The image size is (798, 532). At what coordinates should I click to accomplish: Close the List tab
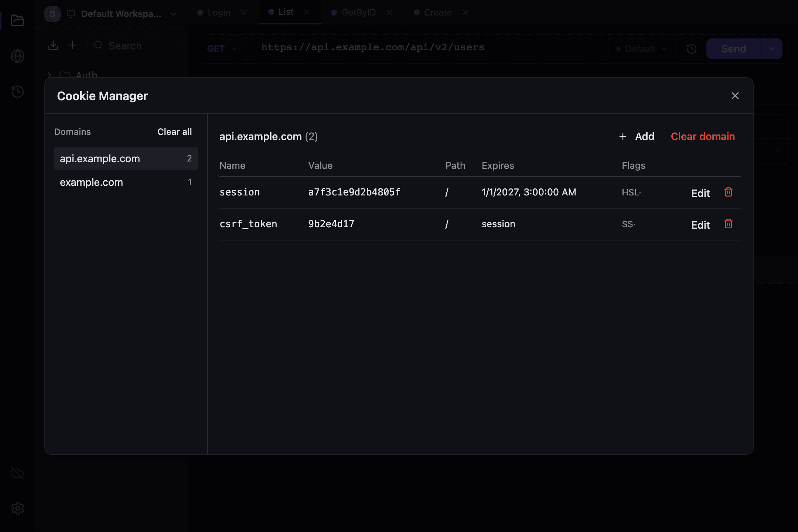click(x=307, y=12)
